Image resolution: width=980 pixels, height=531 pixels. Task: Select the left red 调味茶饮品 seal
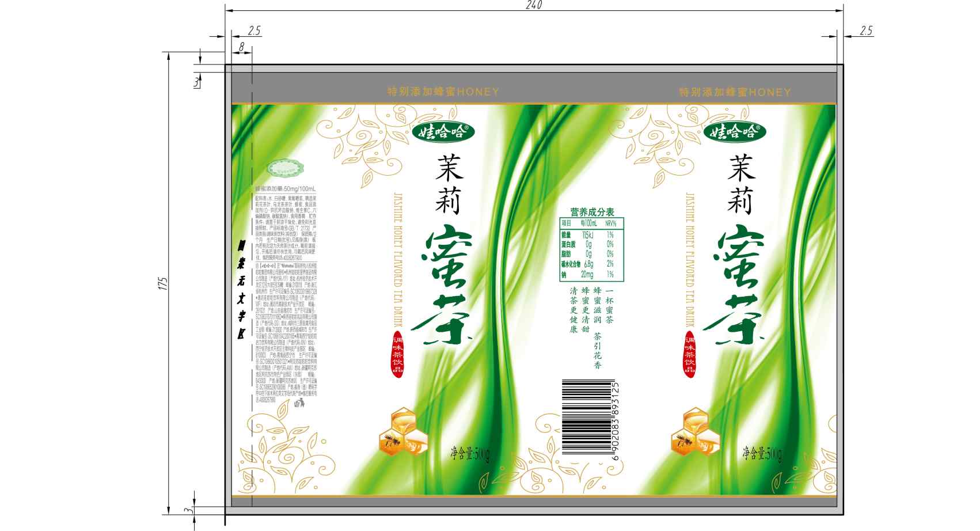[397, 353]
